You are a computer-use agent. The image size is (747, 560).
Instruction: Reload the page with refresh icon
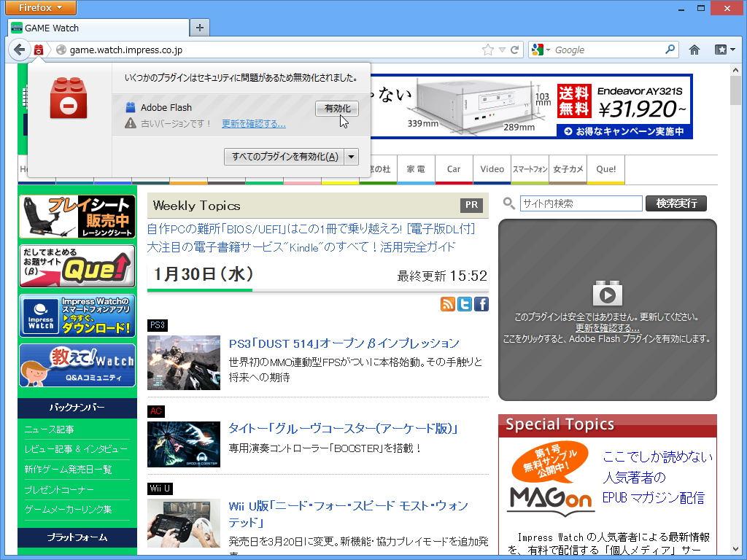coord(515,50)
